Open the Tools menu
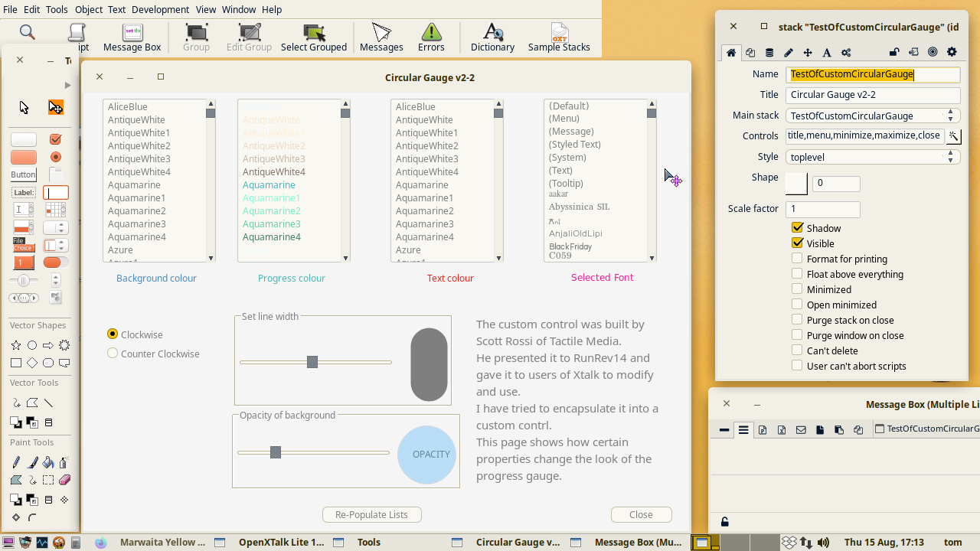 57,9
